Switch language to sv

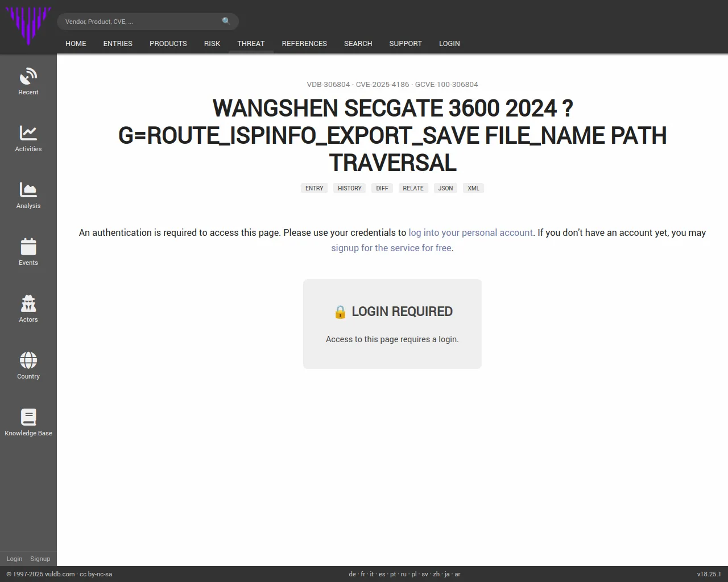tap(425, 574)
